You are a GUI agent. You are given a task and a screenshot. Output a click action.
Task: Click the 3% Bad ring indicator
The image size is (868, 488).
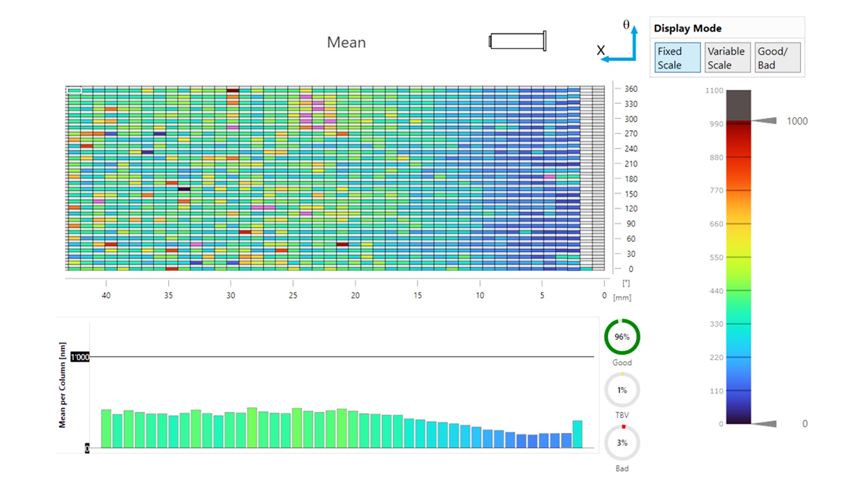[x=622, y=443]
